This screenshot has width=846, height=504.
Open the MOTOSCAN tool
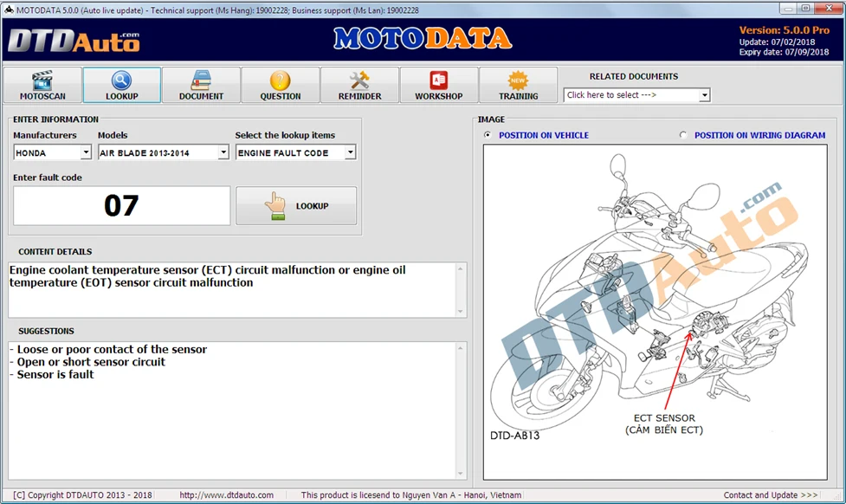click(x=42, y=84)
